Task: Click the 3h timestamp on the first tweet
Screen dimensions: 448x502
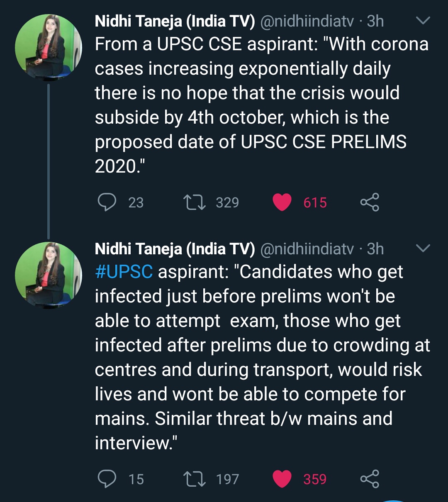Action: point(375,21)
